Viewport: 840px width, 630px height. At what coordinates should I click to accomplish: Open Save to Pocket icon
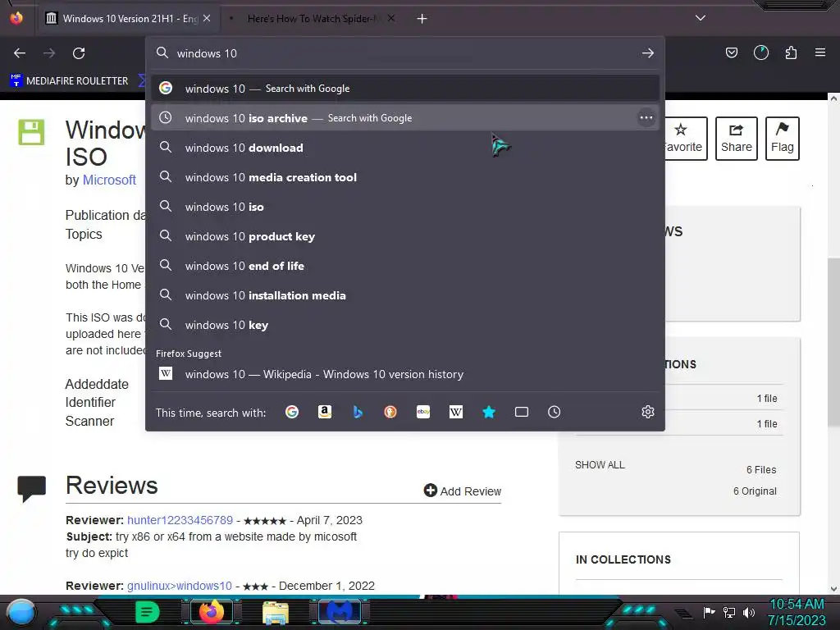coord(731,52)
